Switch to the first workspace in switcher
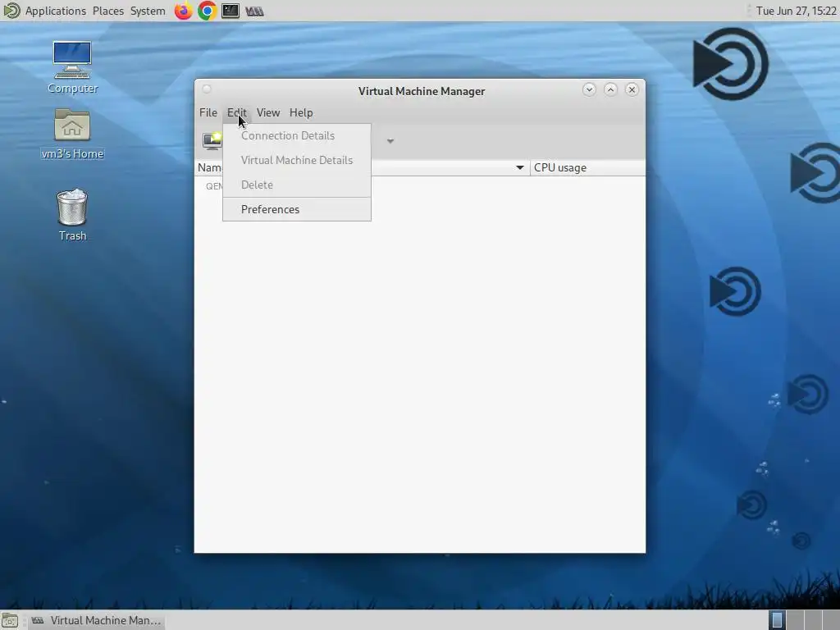Screen dimensions: 840x630 point(777,620)
